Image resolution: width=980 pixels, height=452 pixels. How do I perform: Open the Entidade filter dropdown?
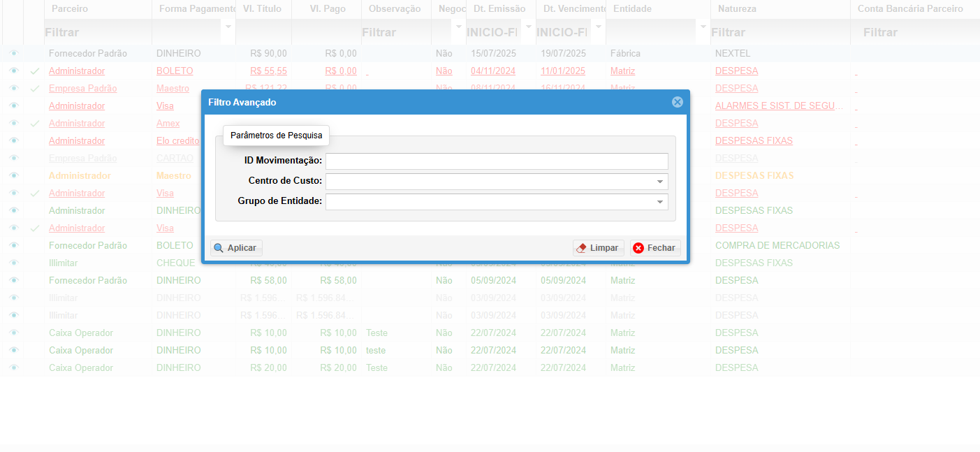pos(703,27)
